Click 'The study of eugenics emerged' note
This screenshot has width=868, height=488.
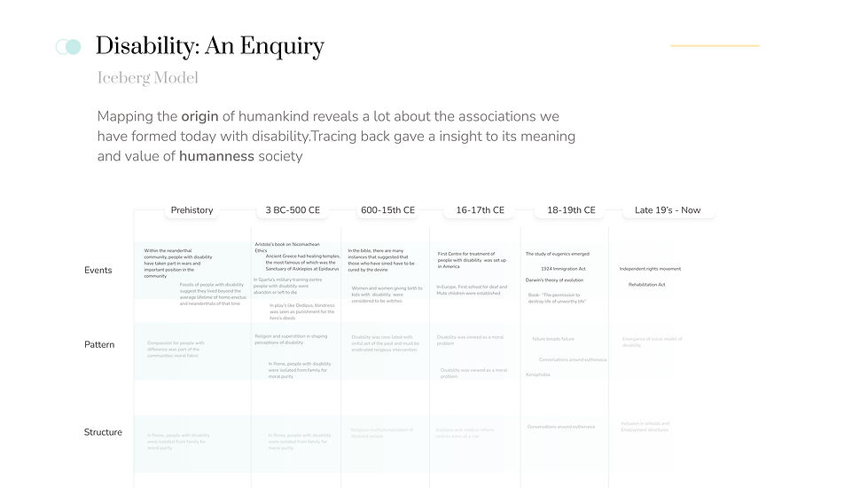tap(557, 254)
